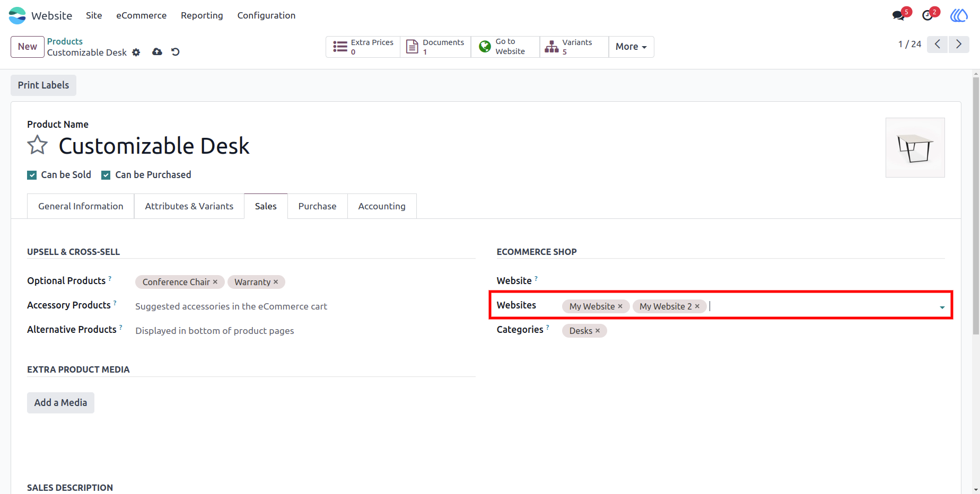Mark the product as favorite with star

point(38,145)
